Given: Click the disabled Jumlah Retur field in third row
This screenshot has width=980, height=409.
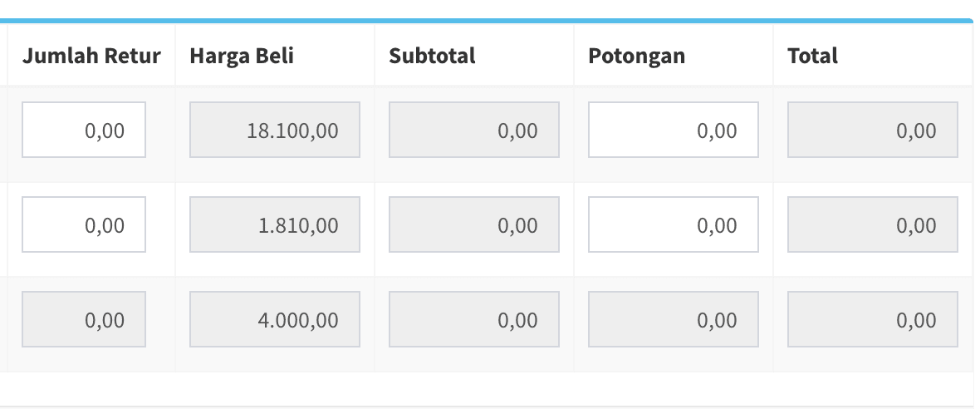Looking at the screenshot, I should 84,319.
